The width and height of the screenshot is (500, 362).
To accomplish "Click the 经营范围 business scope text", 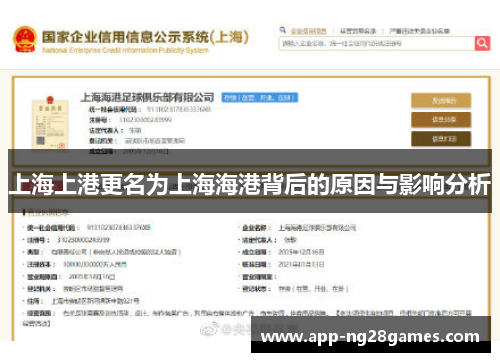I will tap(247, 318).
